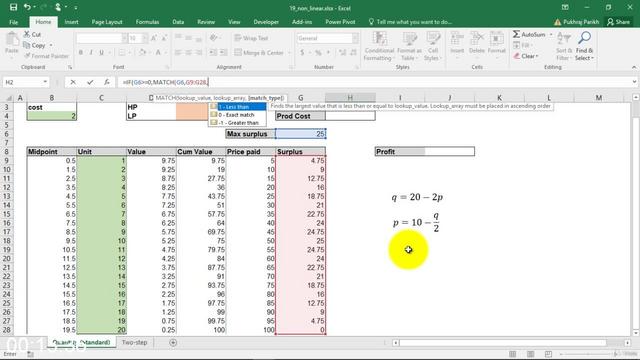This screenshot has width=640, height=360.
Task: Switch to the Two-step sheet tab
Action: (x=134, y=342)
